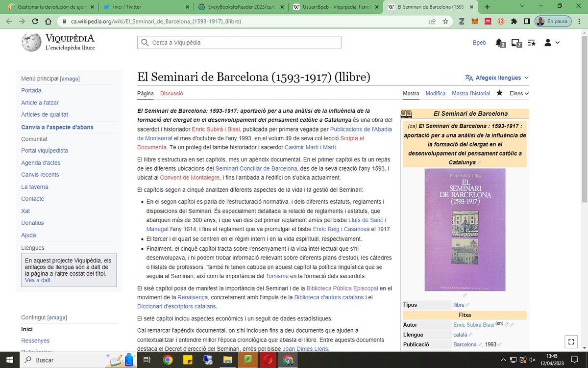This screenshot has width=588, height=368.
Task: Open the Barcelona publication place link
Action: point(465,344)
